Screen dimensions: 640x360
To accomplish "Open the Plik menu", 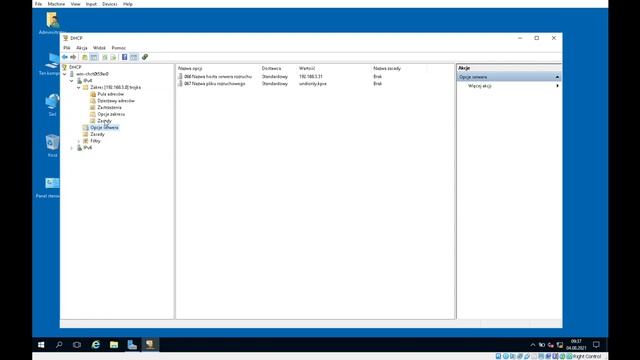I will 67,48.
